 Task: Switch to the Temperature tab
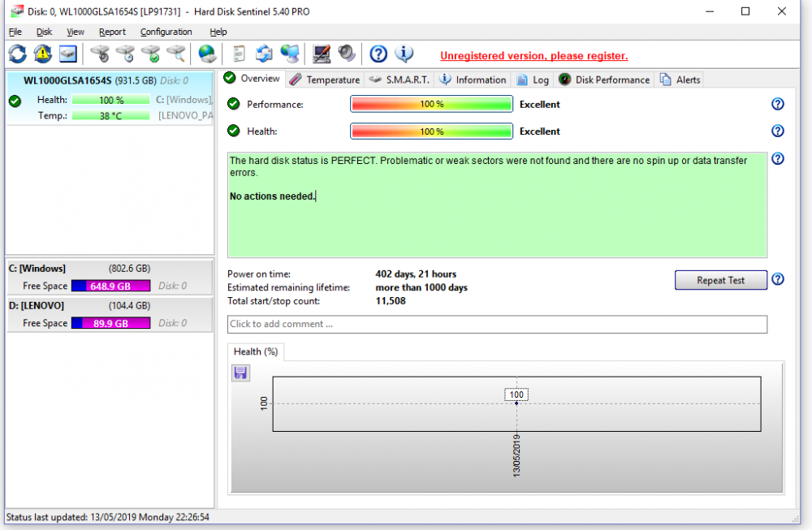[325, 80]
